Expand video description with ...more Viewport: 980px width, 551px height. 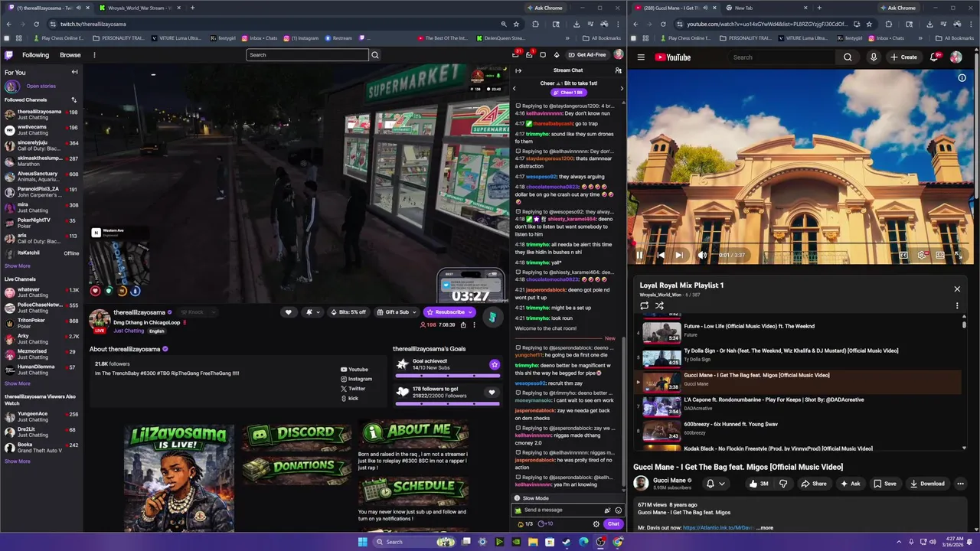[x=765, y=527]
